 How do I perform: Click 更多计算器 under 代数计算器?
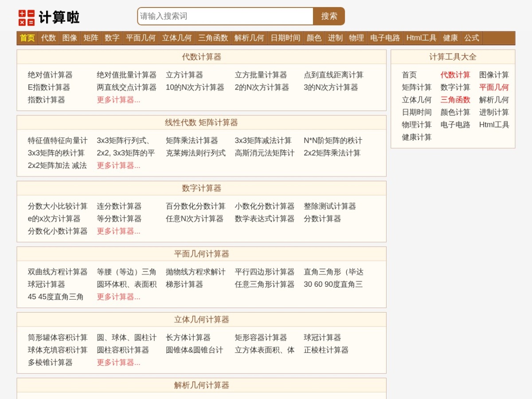118,100
